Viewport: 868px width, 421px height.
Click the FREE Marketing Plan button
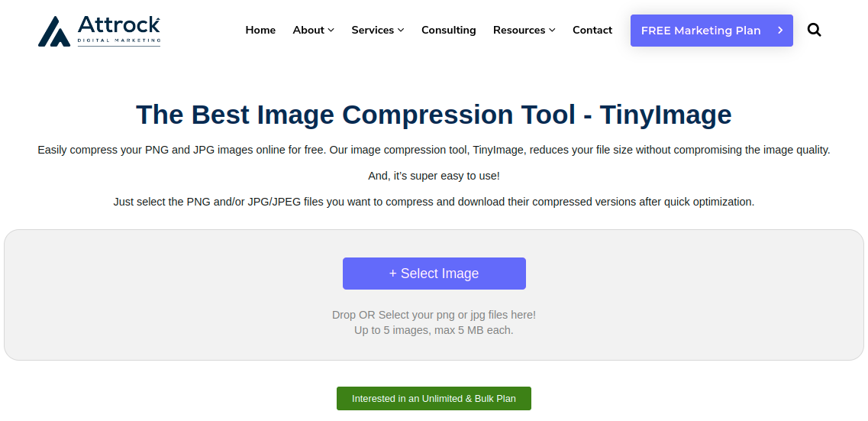pos(712,31)
